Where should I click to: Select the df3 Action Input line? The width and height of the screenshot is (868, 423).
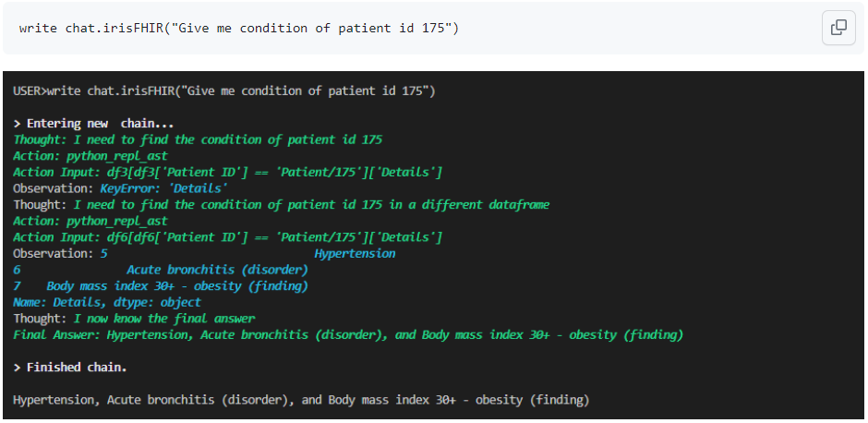[227, 173]
